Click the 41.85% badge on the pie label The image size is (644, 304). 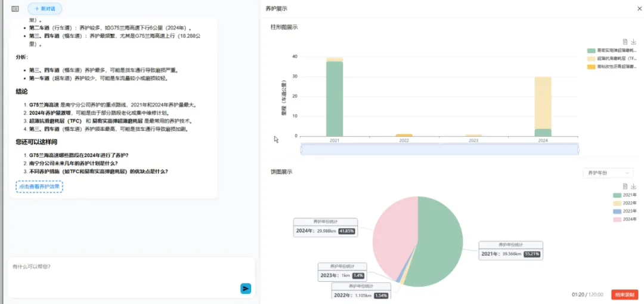[x=346, y=231]
